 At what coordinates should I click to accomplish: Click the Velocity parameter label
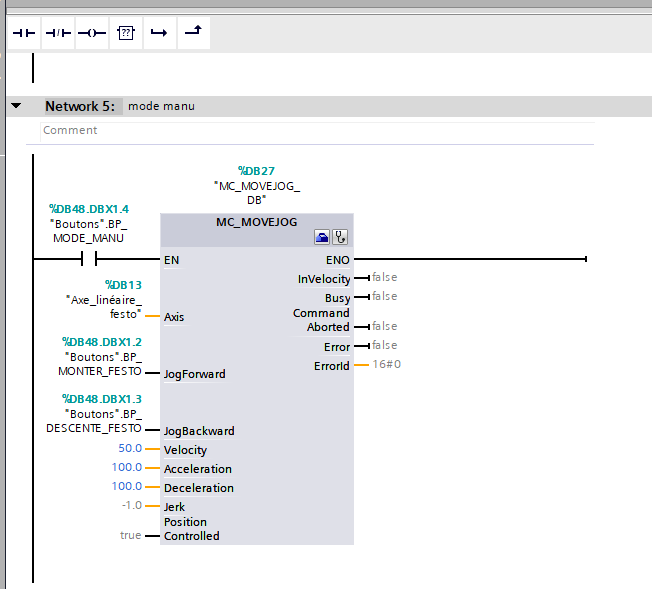point(185,450)
